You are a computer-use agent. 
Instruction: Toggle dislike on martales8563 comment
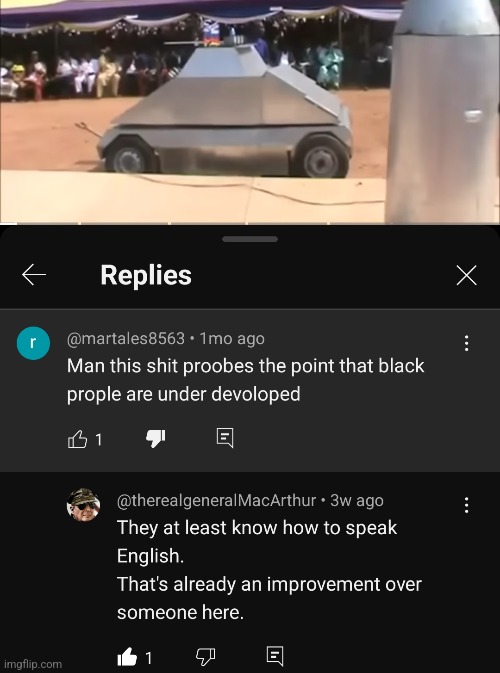click(155, 439)
